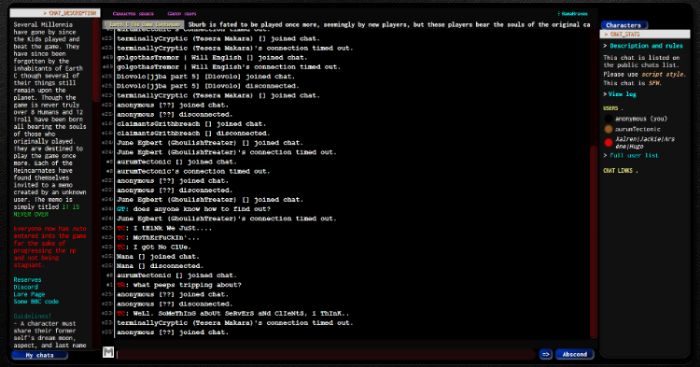700x367 pixels.
Task: Expand the Earth C The Game Continues topic
Action: coord(143,25)
